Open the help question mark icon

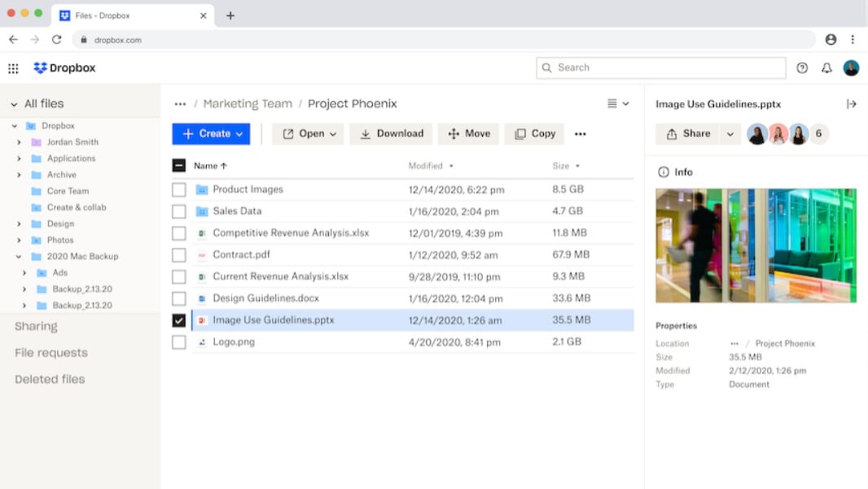tap(802, 68)
